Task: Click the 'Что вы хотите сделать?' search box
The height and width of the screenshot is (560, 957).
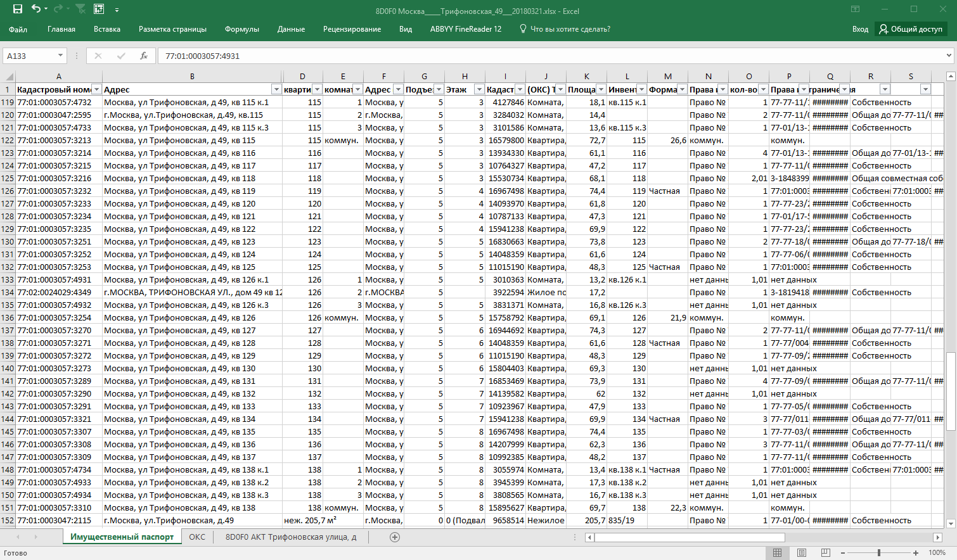Action: [x=565, y=29]
